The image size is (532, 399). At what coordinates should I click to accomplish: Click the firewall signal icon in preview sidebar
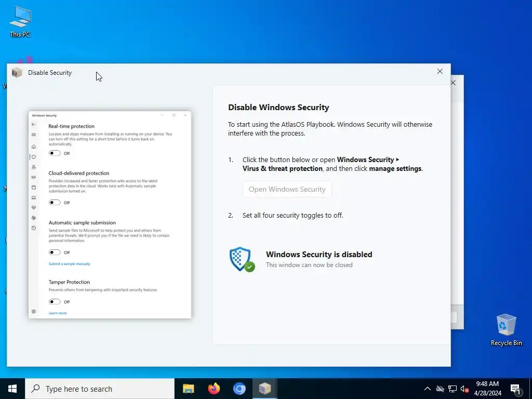point(34,177)
